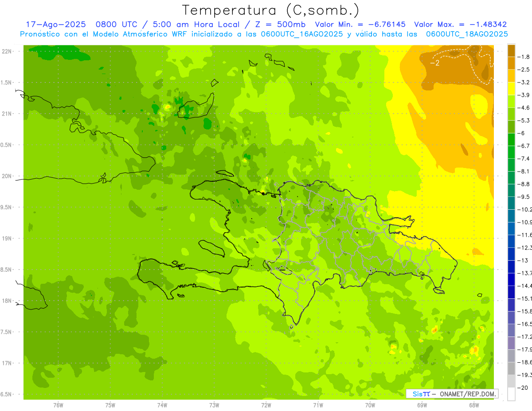
Task: Click "5:00 am Hora Local" text
Action: [196, 25]
